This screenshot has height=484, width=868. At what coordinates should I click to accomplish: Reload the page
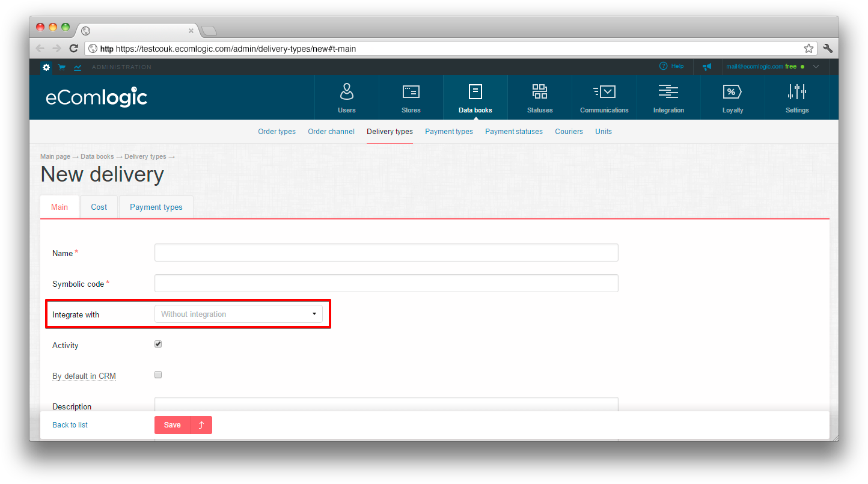74,49
